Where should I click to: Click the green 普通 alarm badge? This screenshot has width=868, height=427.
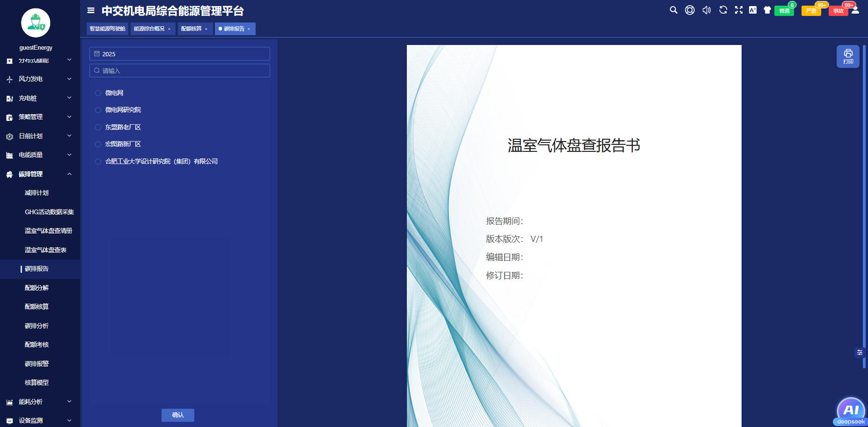[784, 11]
